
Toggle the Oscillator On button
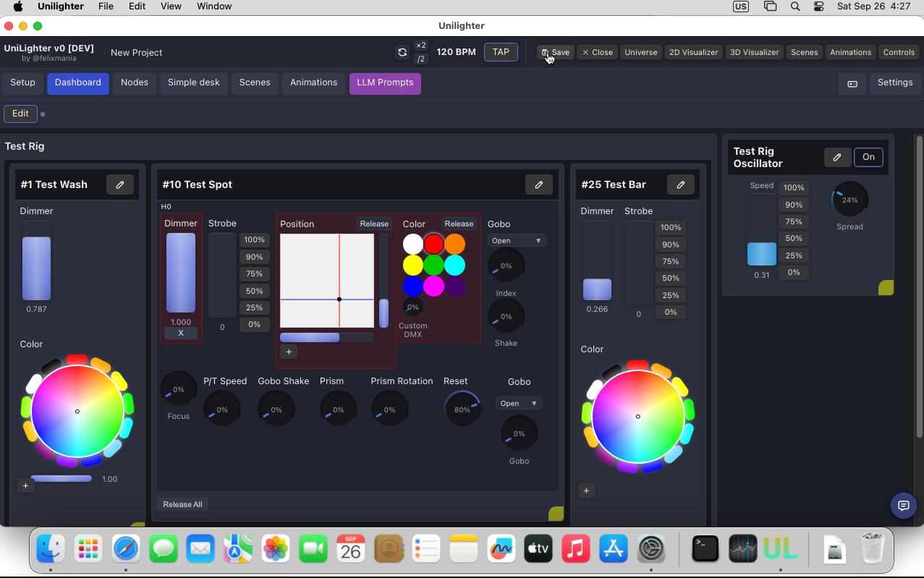pos(868,157)
